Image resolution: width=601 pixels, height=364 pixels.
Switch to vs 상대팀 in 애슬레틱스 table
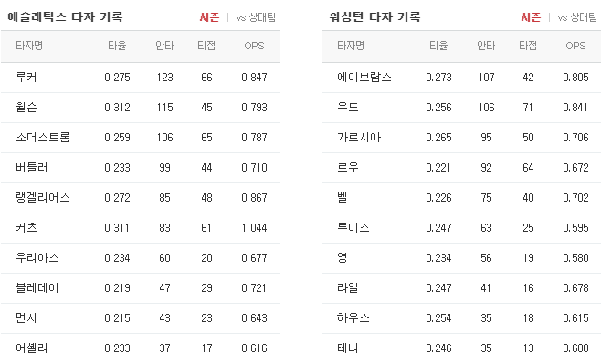pos(256,17)
